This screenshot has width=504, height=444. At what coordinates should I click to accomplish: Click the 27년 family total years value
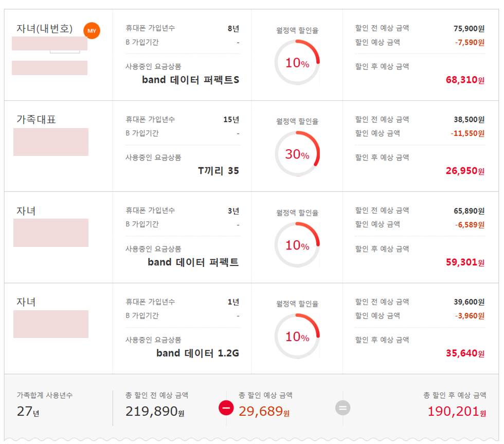point(28,411)
